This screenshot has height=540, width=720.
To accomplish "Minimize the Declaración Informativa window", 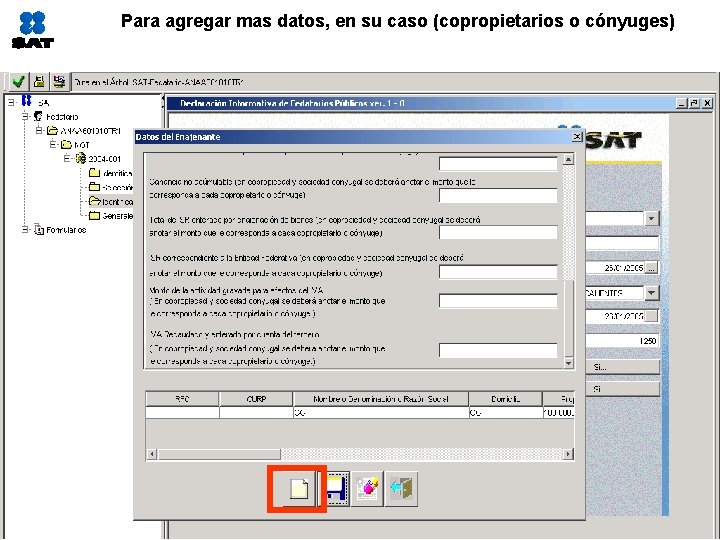I will pos(681,103).
